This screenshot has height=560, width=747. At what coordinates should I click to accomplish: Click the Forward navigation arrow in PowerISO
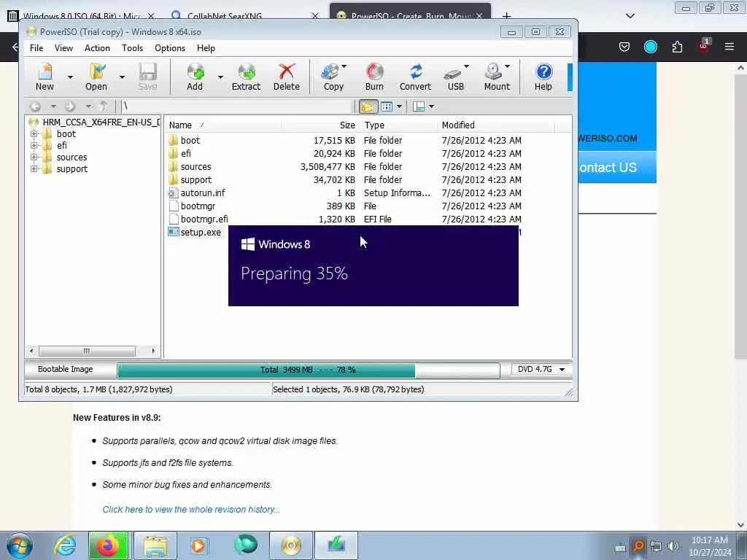70,106
